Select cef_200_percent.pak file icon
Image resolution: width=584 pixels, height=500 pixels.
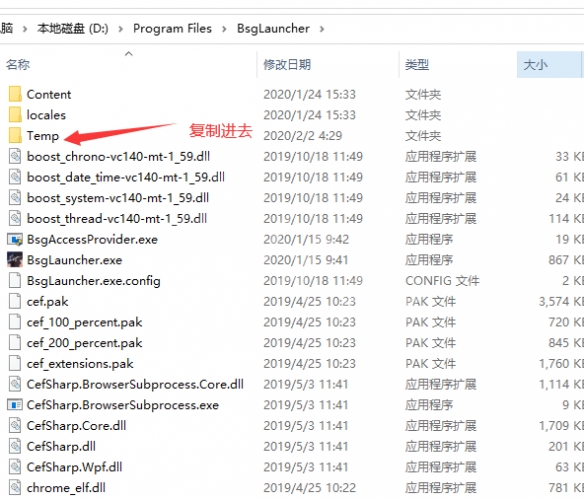point(15,342)
